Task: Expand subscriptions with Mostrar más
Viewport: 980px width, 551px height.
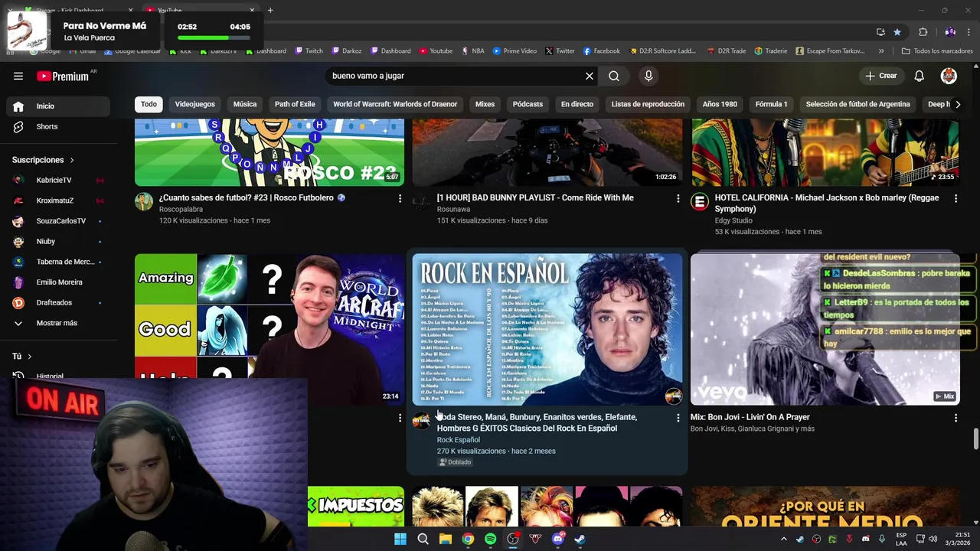Action: [58, 323]
